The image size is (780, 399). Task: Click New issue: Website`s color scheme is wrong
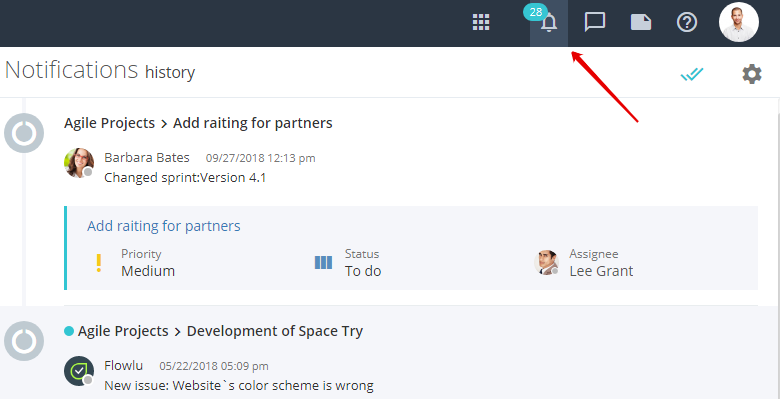(x=239, y=386)
